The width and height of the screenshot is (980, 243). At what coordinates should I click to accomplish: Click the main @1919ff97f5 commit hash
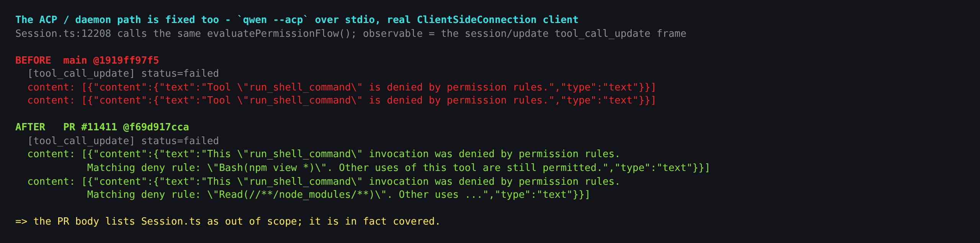click(x=111, y=61)
